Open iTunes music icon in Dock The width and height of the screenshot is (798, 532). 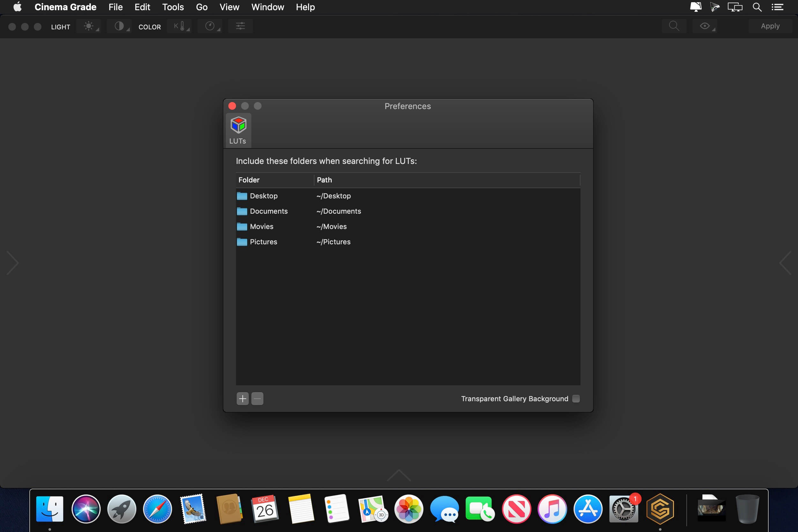[552, 509]
